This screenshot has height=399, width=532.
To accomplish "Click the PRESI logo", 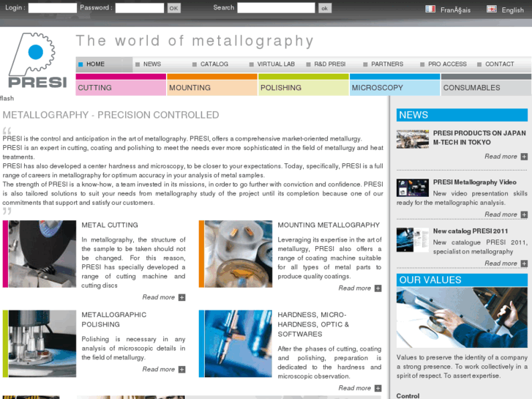I will coord(37,61).
